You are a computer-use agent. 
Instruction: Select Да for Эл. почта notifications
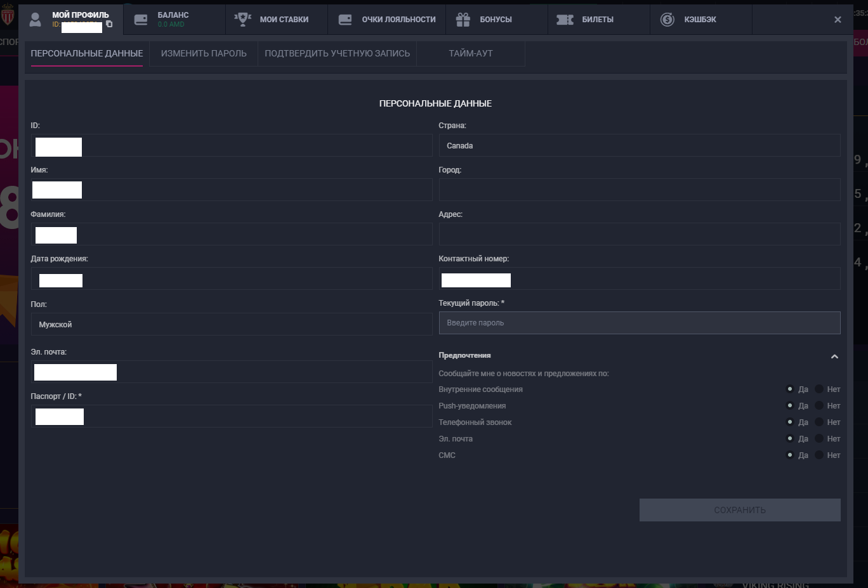point(790,438)
